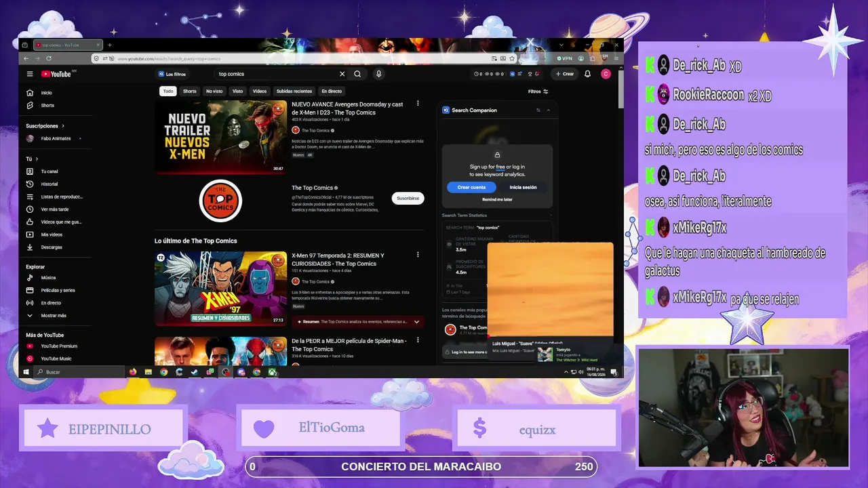This screenshot has width=868, height=488.
Task: Click the Crear button in header
Action: pyautogui.click(x=565, y=74)
